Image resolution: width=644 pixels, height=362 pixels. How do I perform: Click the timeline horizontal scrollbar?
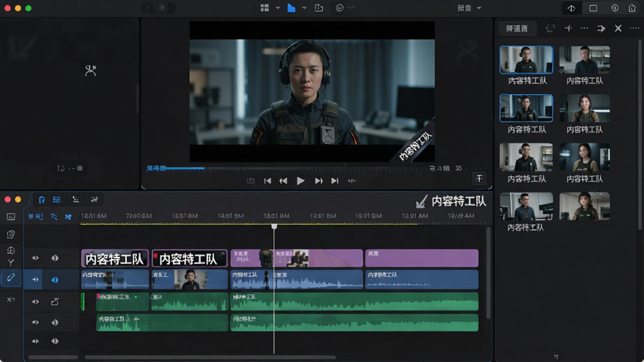pos(210,358)
